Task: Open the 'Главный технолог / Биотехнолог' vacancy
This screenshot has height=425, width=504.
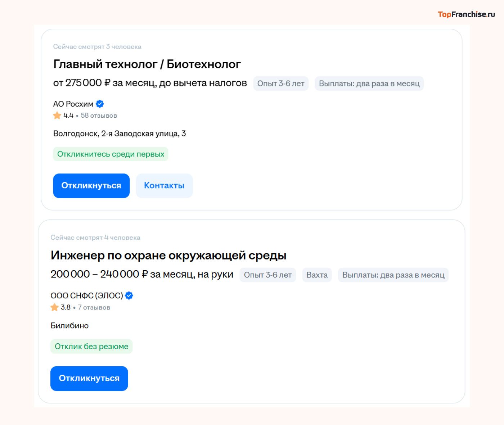Action: click(x=147, y=64)
